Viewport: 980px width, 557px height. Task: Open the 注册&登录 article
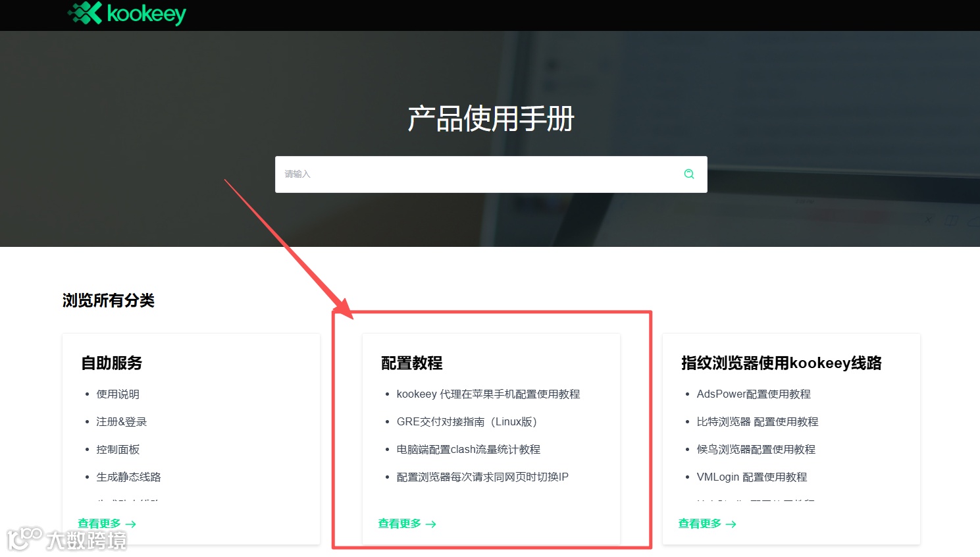(122, 421)
